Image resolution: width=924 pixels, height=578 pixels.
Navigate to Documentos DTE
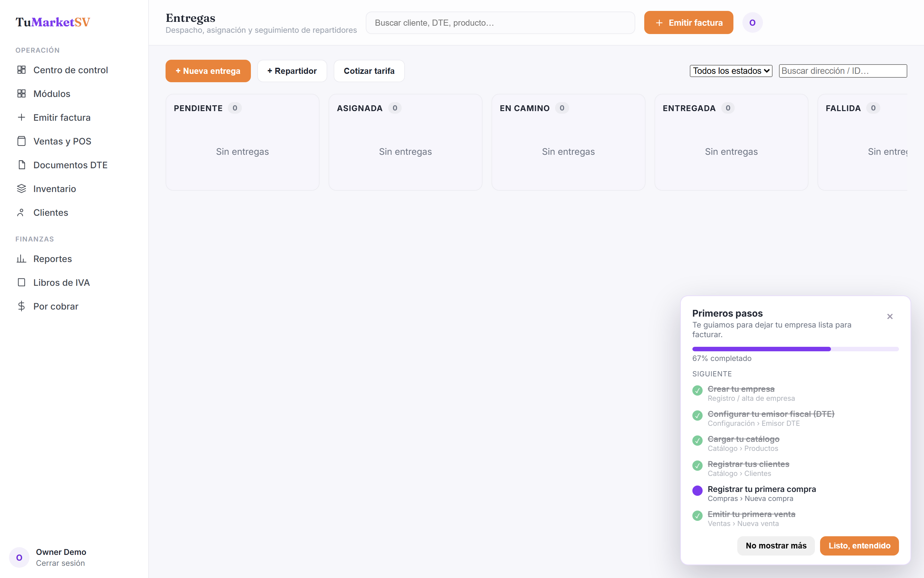click(x=70, y=165)
